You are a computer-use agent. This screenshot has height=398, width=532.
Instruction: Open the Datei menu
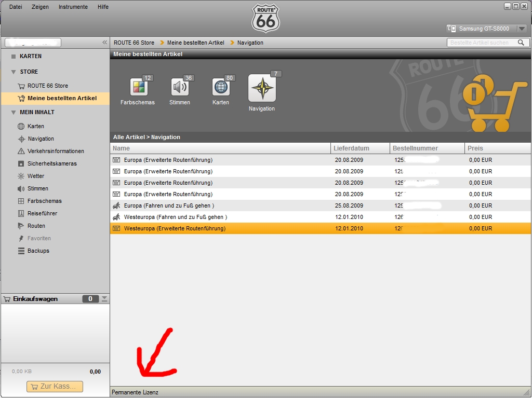16,7
